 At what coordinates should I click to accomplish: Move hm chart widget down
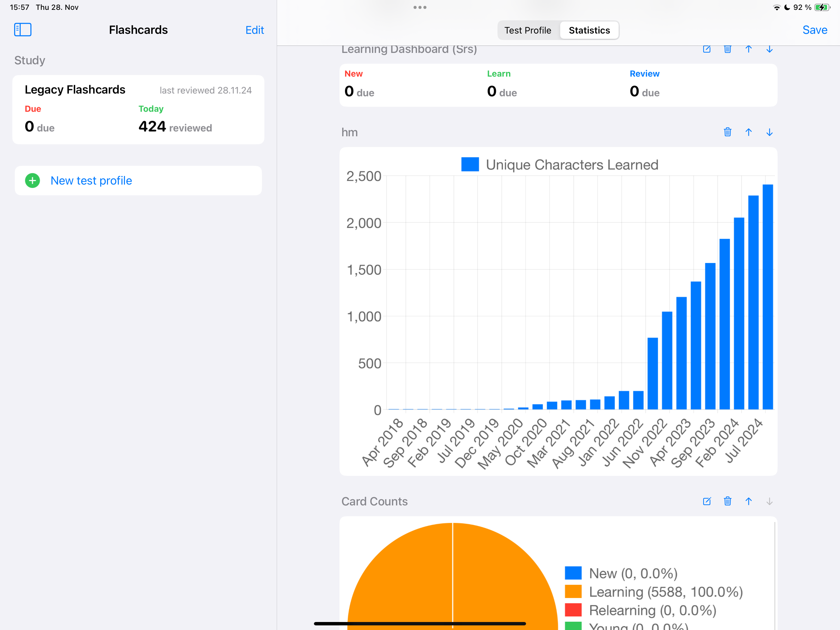(x=769, y=132)
